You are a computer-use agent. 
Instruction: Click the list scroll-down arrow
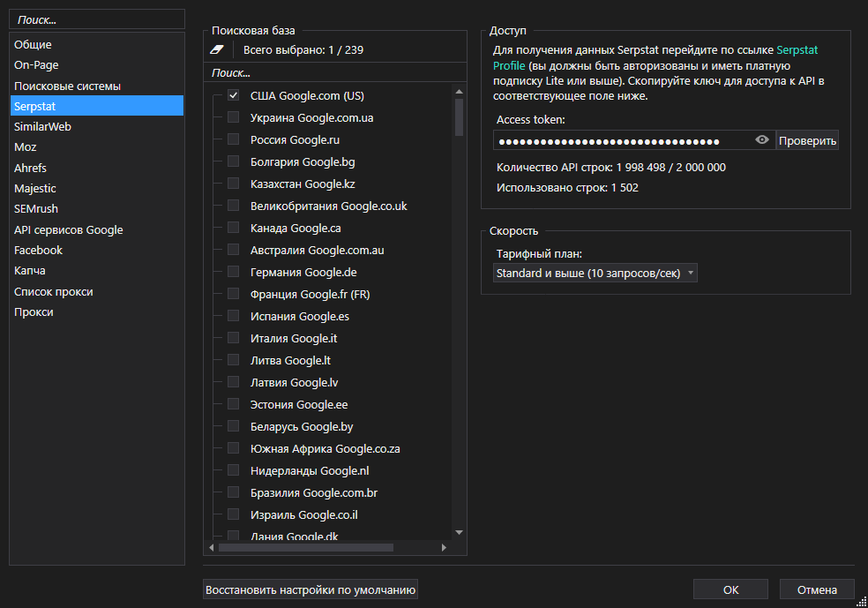(459, 533)
